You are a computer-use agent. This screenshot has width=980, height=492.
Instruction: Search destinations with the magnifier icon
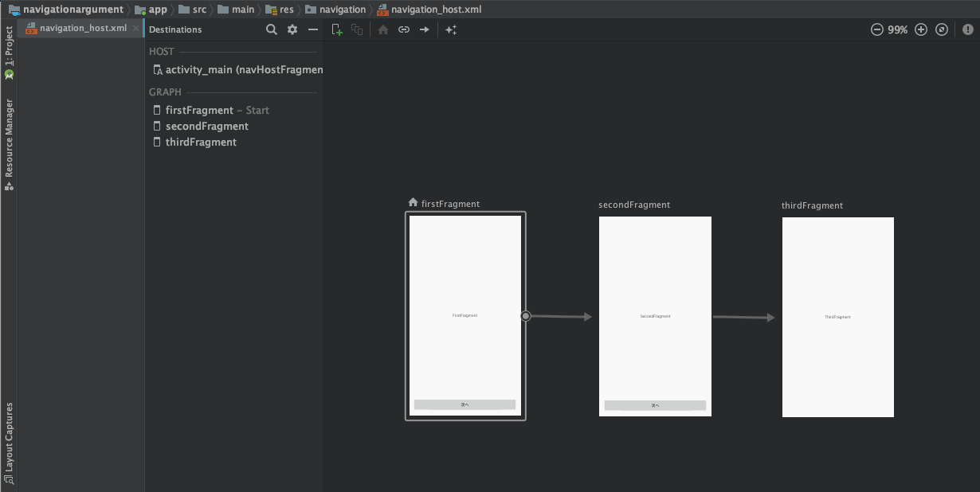[272, 29]
